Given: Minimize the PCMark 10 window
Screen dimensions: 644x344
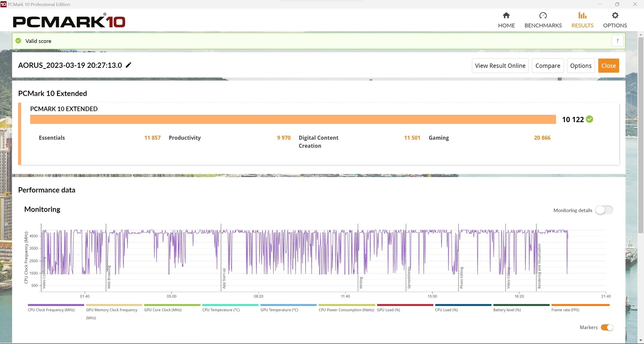Looking at the screenshot, I should (600, 4).
